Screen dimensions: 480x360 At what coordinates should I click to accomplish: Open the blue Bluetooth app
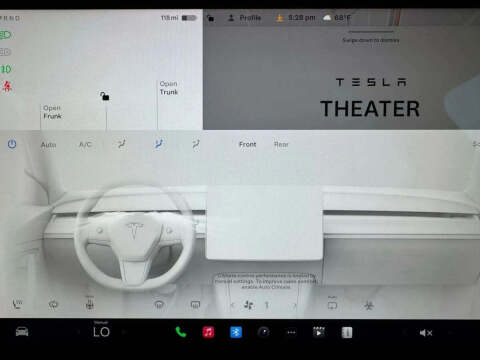tap(236, 332)
